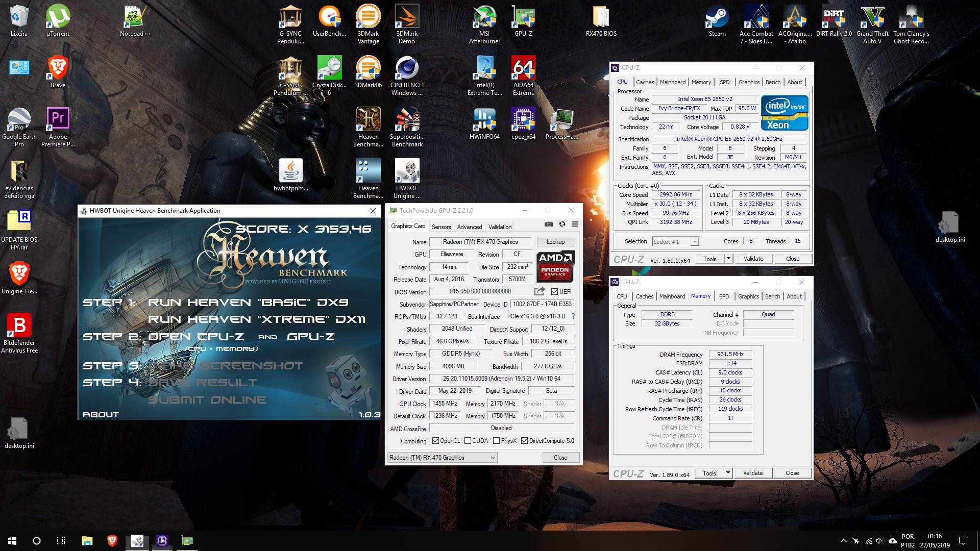The image size is (980, 551).
Task: Expand Tools dropdown arrow in upper CPU-Z
Action: [729, 259]
